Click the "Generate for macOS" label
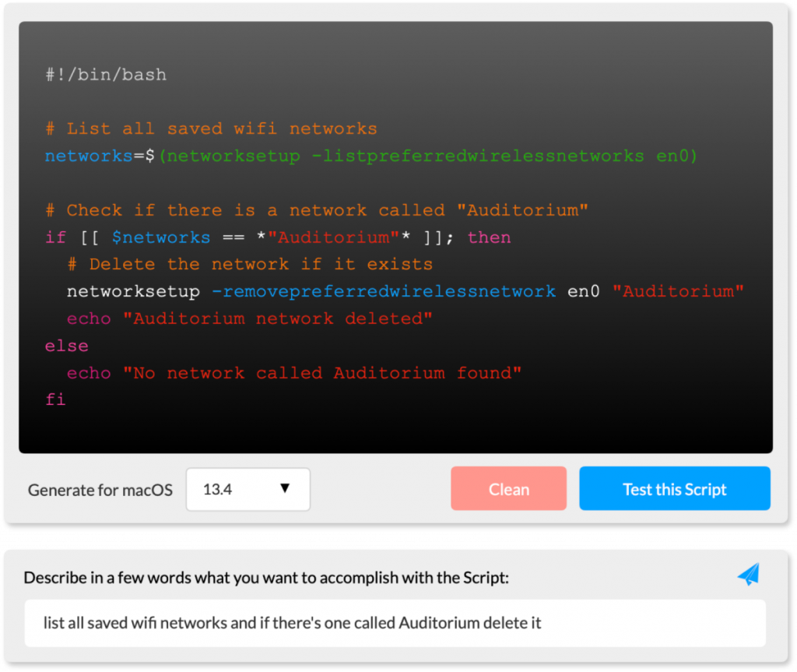 [100, 491]
